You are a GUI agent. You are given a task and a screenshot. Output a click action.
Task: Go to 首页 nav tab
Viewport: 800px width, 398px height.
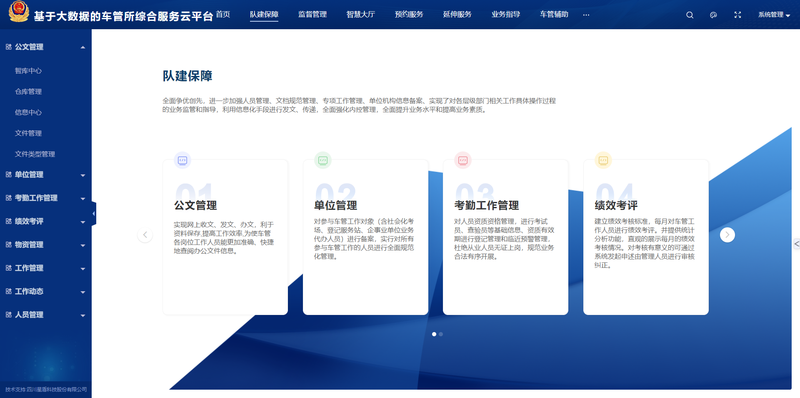coord(223,14)
